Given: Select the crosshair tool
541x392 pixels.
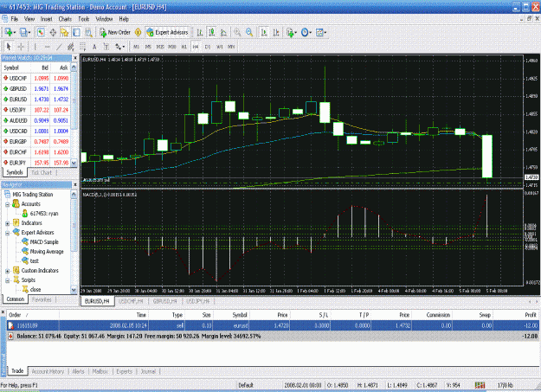Looking at the screenshot, I should coord(21,47).
